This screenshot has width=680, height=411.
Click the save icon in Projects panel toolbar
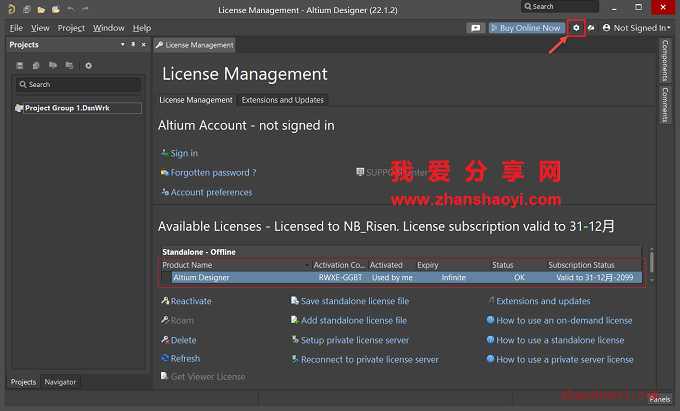point(20,65)
